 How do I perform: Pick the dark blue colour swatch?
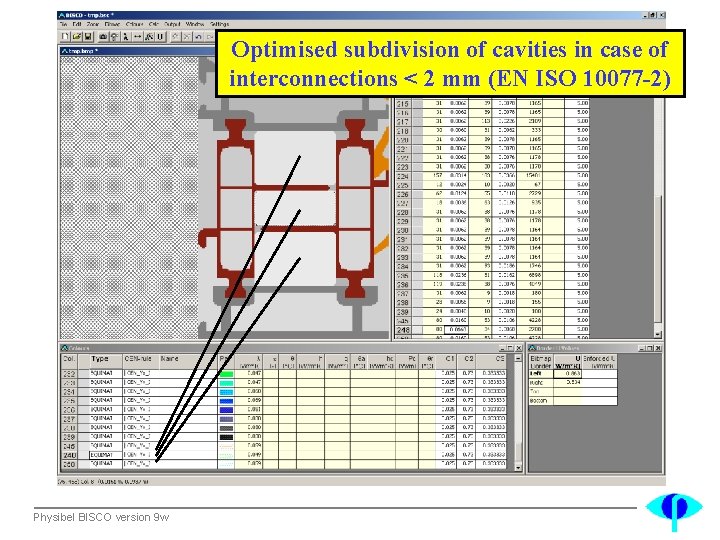click(x=226, y=410)
